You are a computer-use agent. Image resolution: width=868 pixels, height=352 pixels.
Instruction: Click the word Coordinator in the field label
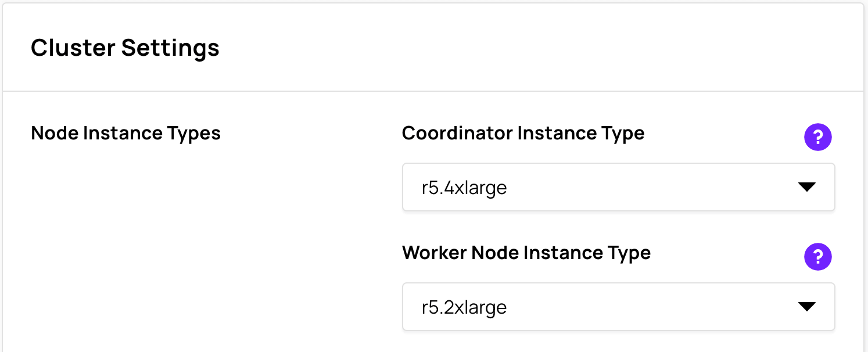pyautogui.click(x=457, y=134)
